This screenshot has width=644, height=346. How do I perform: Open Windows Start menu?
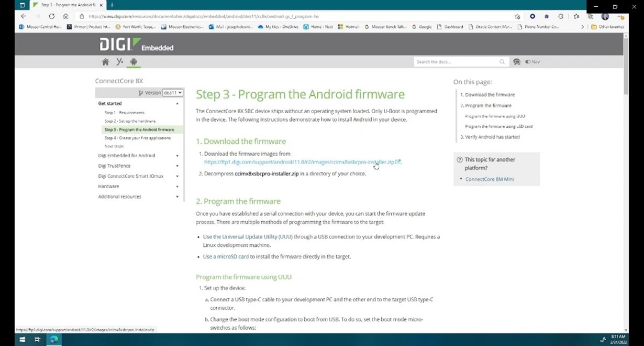[23, 340]
